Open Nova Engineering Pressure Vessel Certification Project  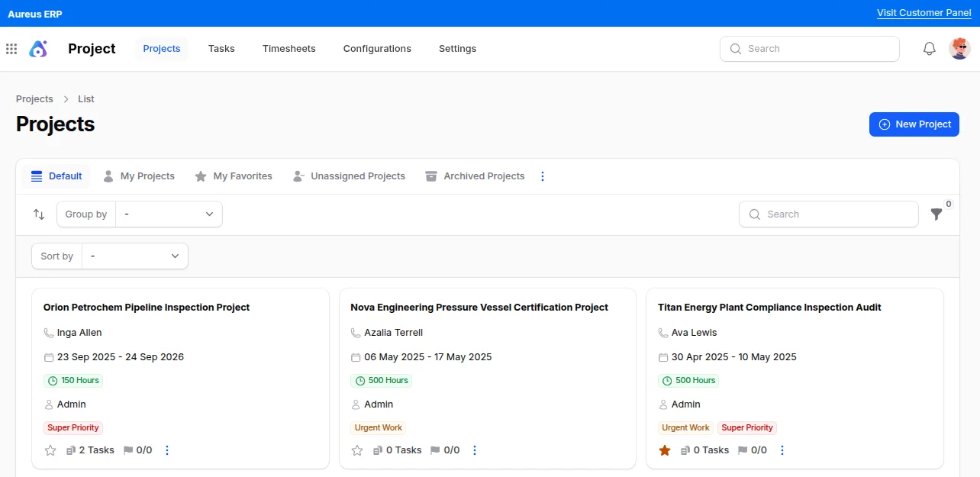479,308
